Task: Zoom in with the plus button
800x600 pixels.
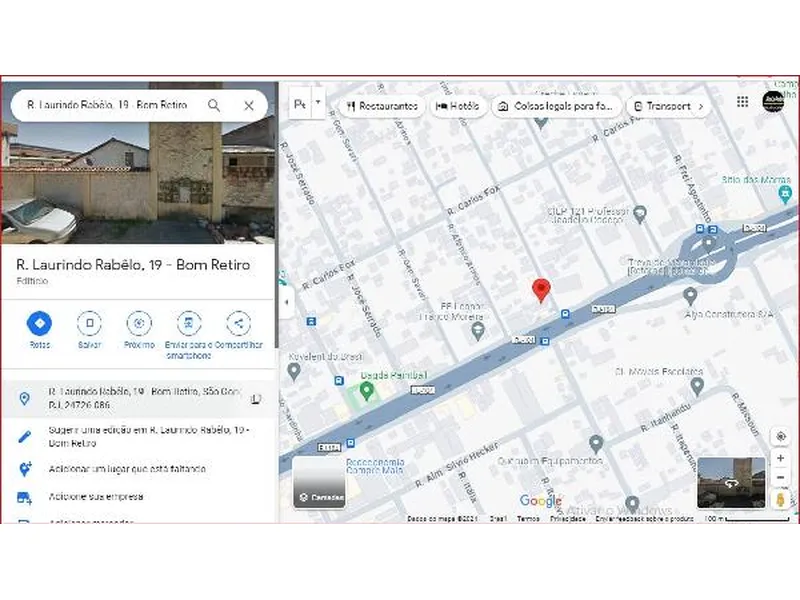Action: coord(780,460)
